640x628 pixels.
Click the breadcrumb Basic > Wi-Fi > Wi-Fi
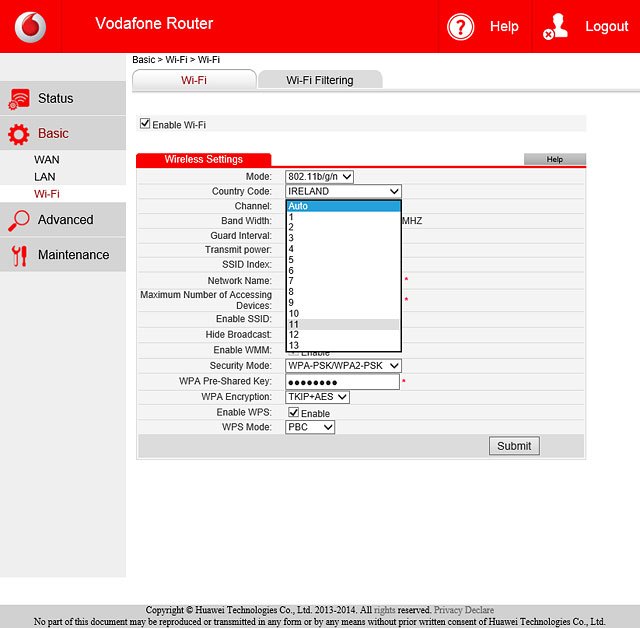click(176, 60)
